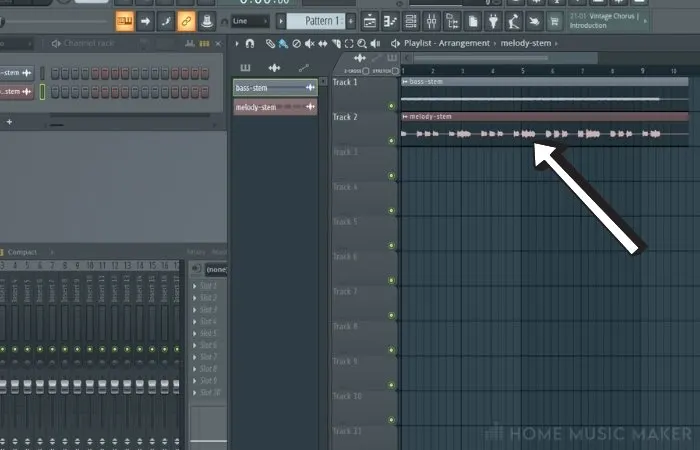Toggle playlist magnet snap icon
Viewport: 700px width, 450px height.
[250, 43]
